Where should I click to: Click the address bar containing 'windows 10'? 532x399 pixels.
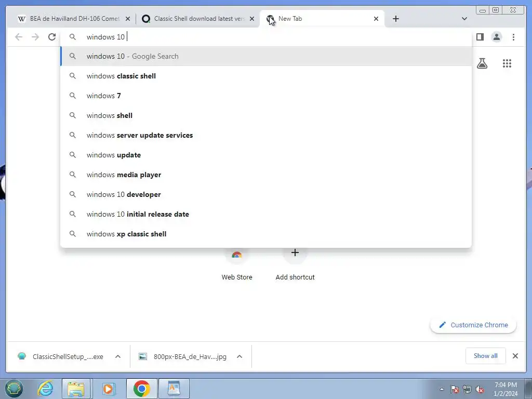tap(266, 37)
